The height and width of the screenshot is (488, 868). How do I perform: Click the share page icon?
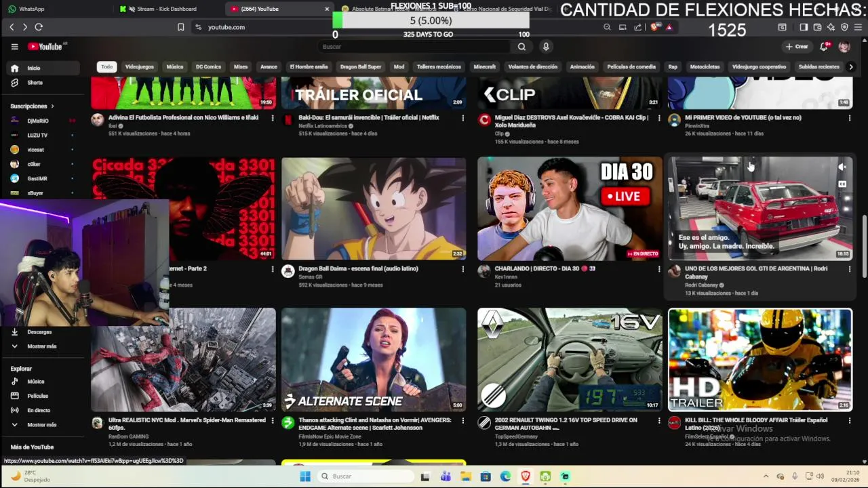click(x=638, y=27)
